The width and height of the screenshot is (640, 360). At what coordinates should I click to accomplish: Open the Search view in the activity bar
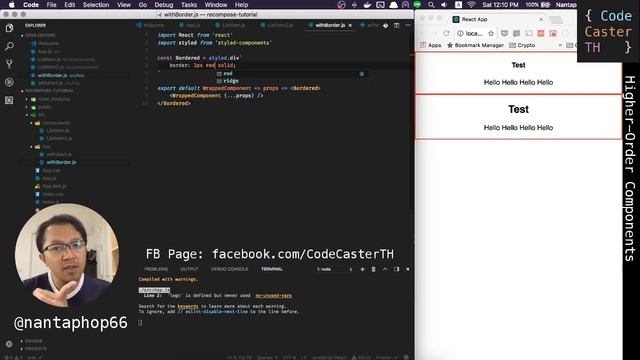[x=9, y=46]
